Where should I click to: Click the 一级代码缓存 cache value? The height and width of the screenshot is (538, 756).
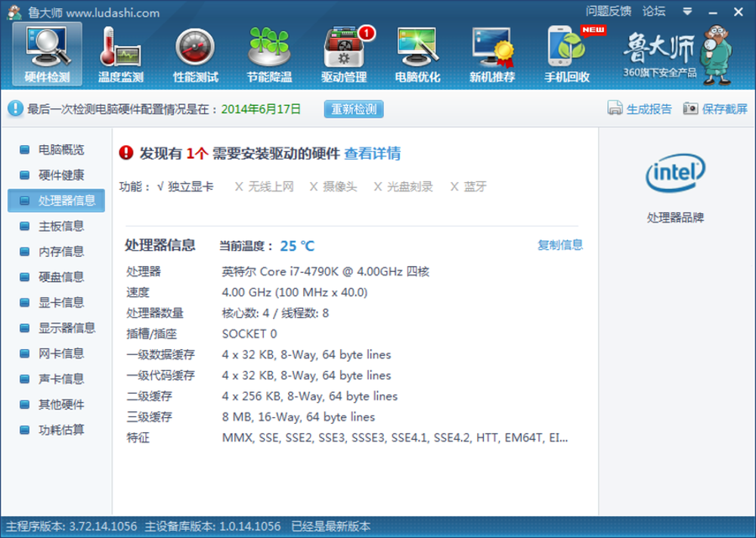coord(306,375)
